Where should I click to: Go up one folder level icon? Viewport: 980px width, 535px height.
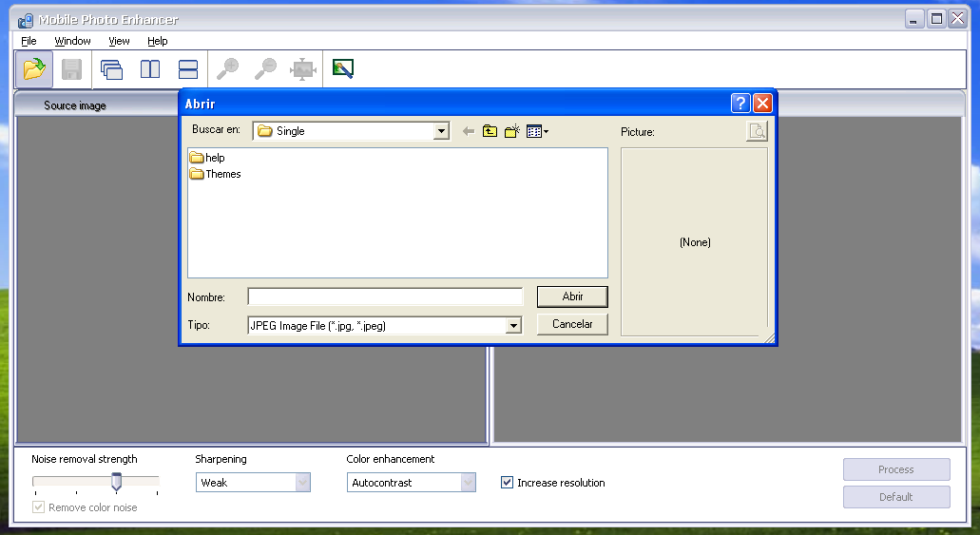[490, 131]
